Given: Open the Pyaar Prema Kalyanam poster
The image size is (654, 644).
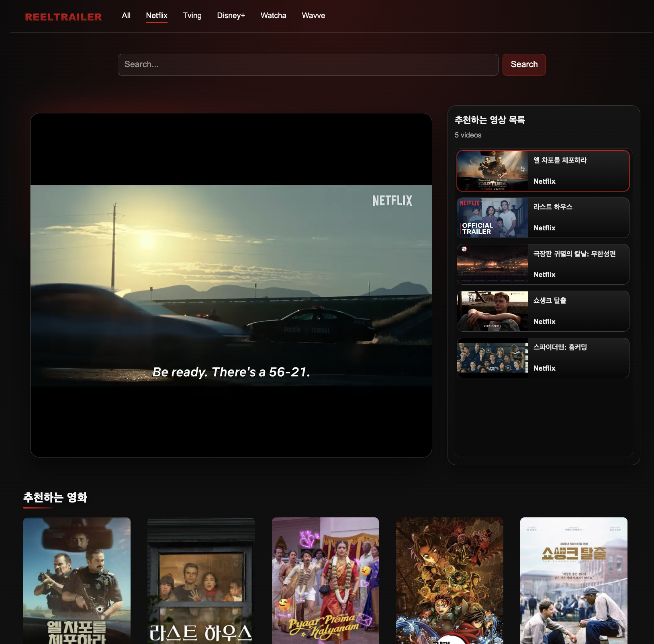Looking at the screenshot, I should 325,581.
